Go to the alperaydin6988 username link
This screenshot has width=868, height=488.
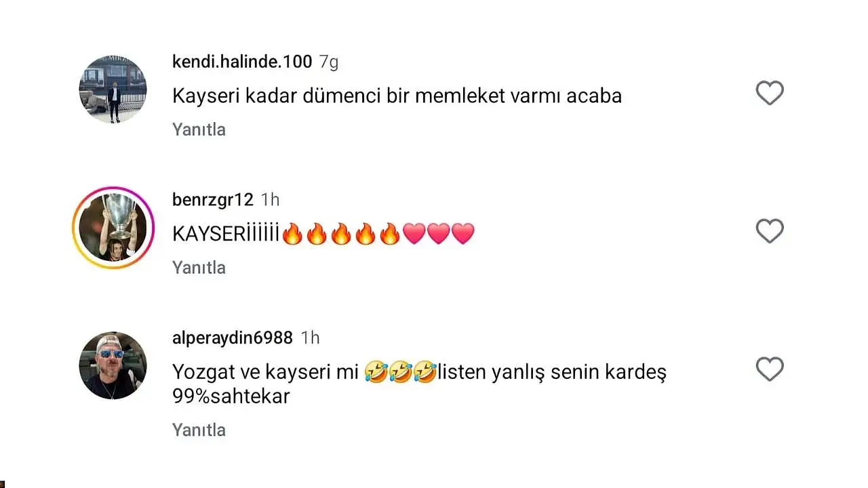coord(233,338)
